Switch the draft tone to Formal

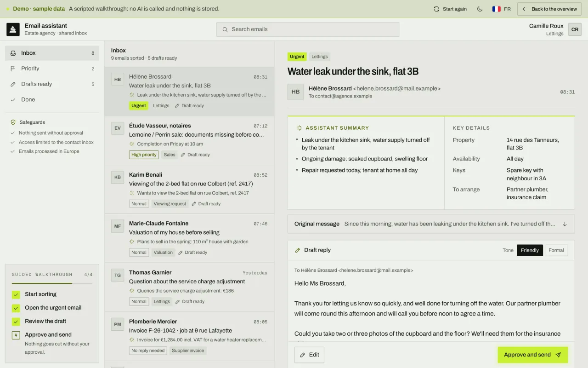556,250
